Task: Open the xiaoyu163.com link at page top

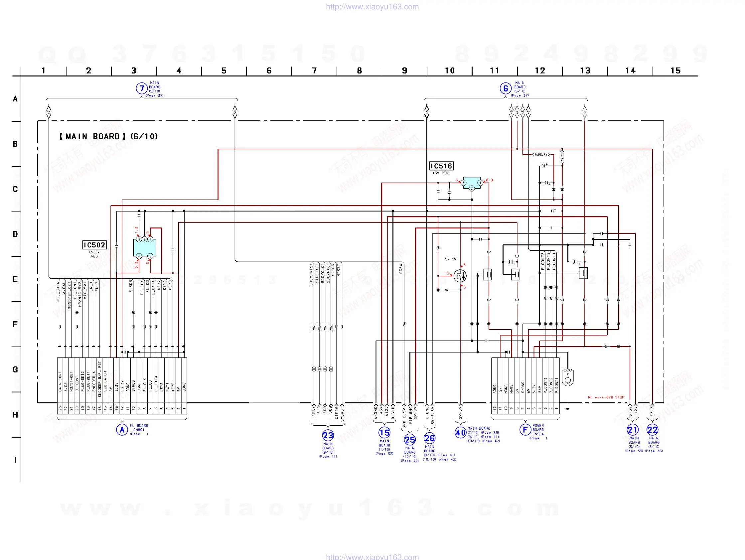Action: coord(372,7)
